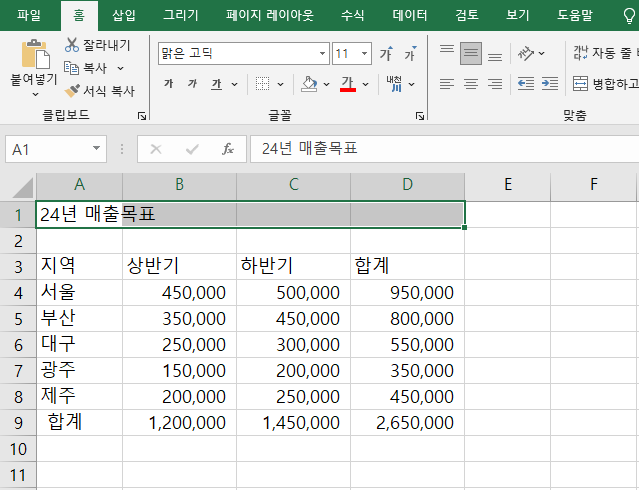Select Format Painter (서식 복사)

(100, 90)
